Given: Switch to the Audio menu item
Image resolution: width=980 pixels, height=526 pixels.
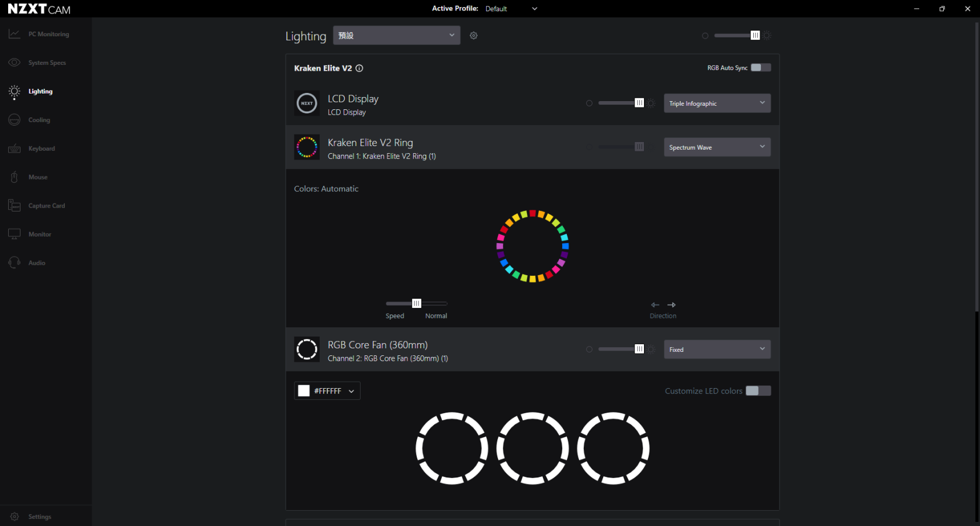Looking at the screenshot, I should click(37, 264).
